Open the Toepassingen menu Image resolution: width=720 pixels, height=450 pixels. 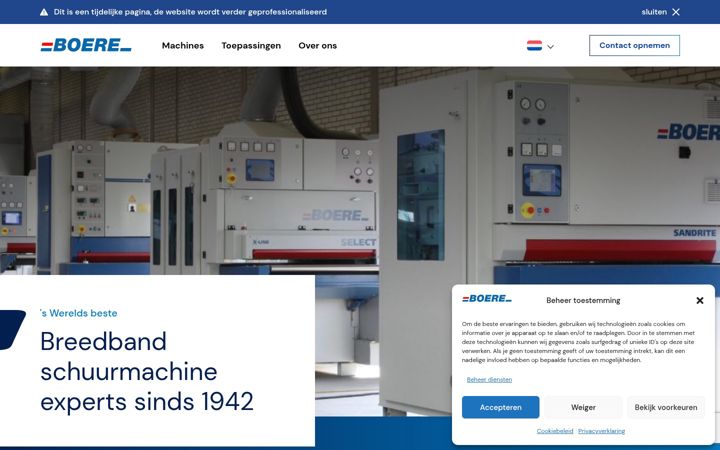[x=251, y=45]
